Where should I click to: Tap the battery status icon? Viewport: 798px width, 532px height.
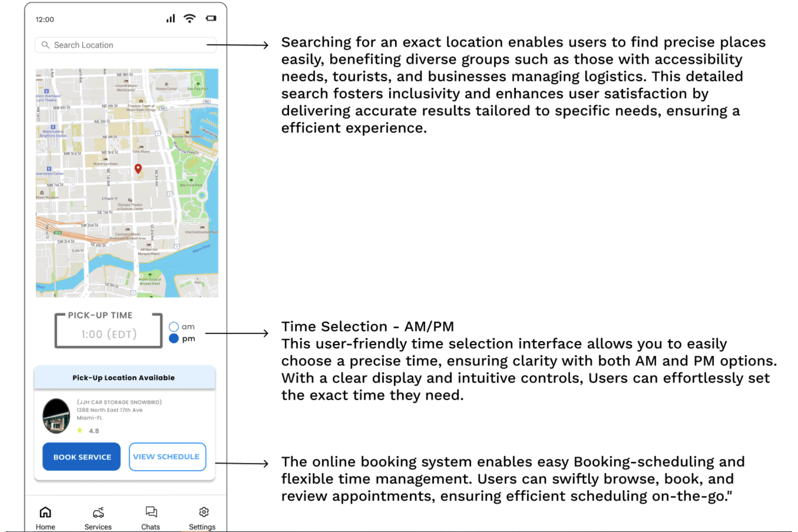[x=211, y=18]
